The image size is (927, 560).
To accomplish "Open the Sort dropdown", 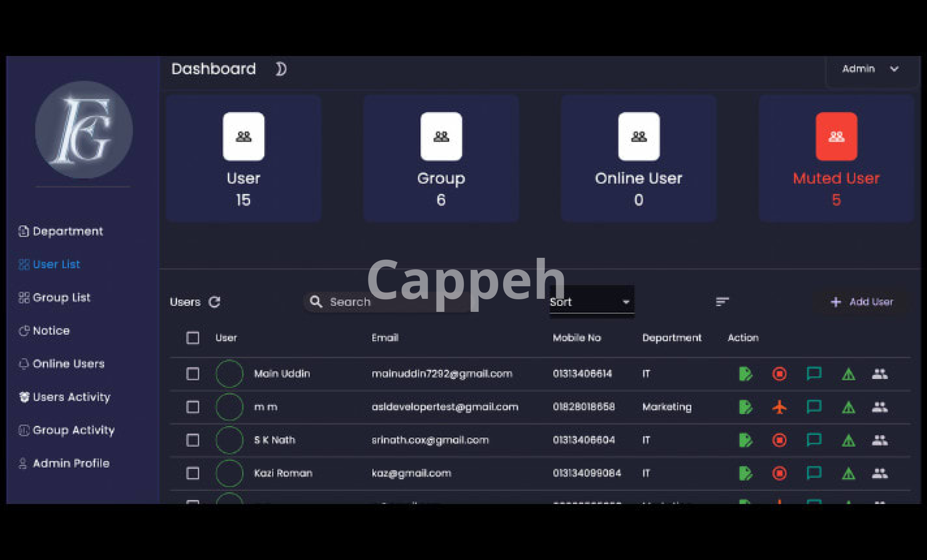I will [591, 302].
